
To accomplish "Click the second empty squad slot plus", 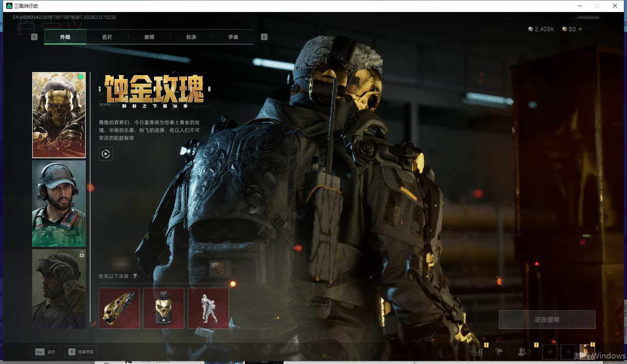I will point(568,352).
